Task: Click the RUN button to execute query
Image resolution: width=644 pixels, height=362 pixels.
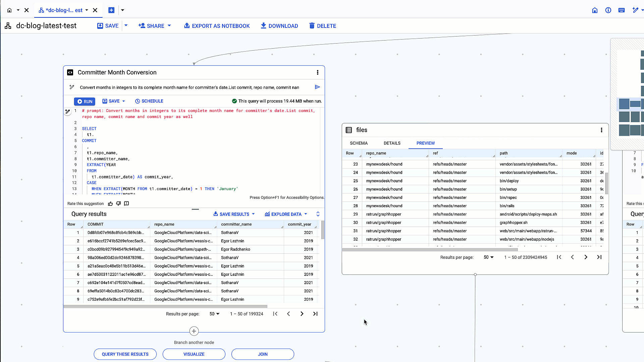Action: (85, 101)
